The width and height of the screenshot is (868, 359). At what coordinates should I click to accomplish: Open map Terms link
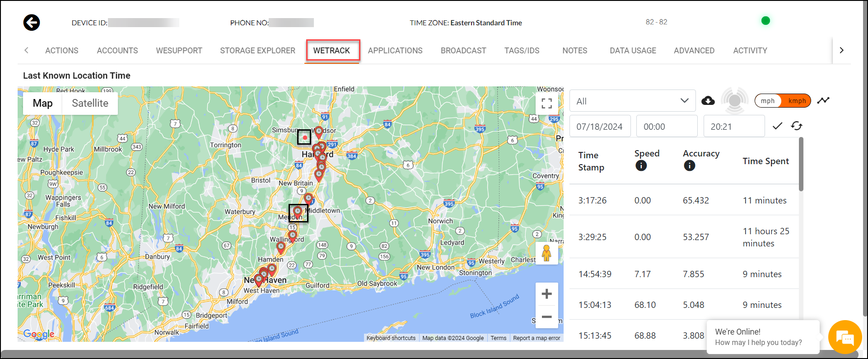pos(499,338)
